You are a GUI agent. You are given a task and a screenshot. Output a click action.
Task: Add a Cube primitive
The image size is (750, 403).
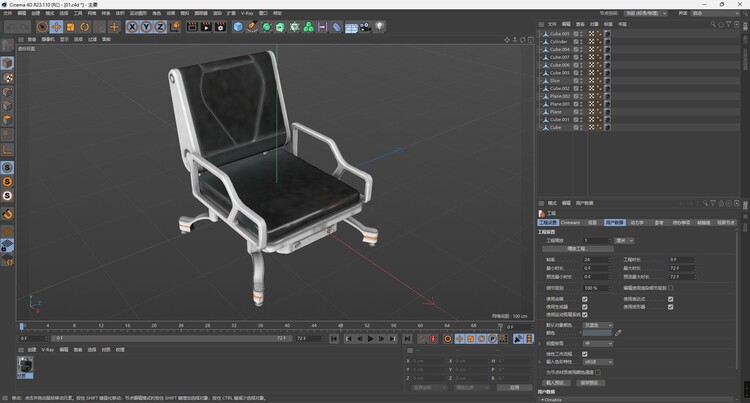click(238, 27)
